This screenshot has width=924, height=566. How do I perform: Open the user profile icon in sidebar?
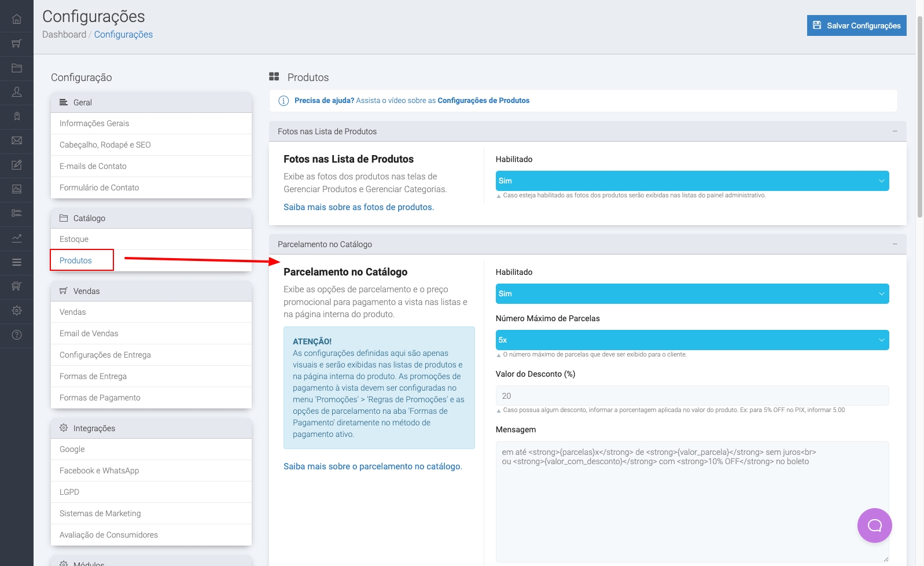(17, 92)
